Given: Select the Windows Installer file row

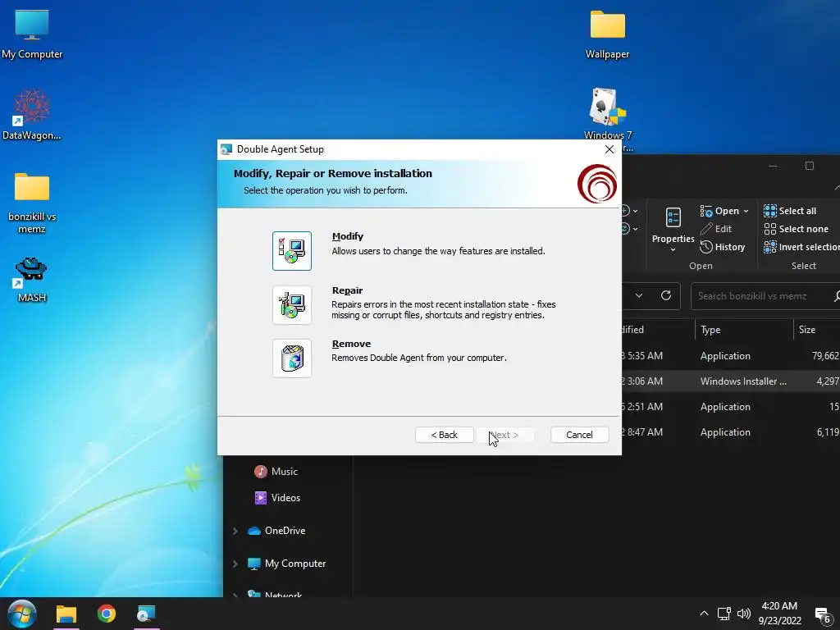Looking at the screenshot, I should pos(731,381).
